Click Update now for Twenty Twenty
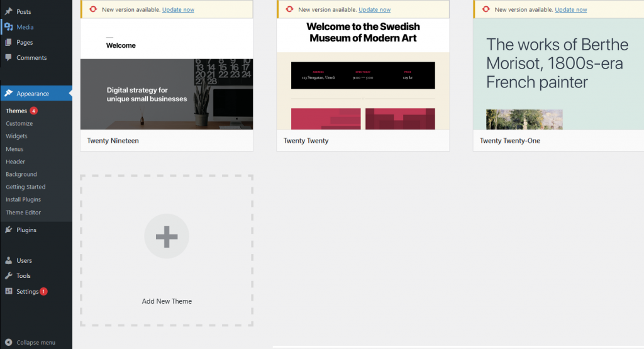Viewport: 644px width, 349px height. point(375,9)
